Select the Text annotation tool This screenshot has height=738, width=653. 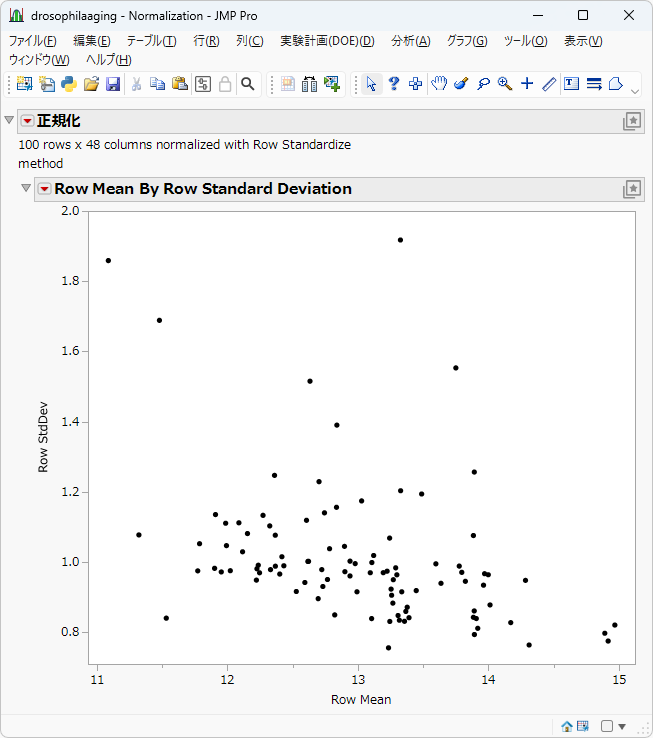click(572, 84)
